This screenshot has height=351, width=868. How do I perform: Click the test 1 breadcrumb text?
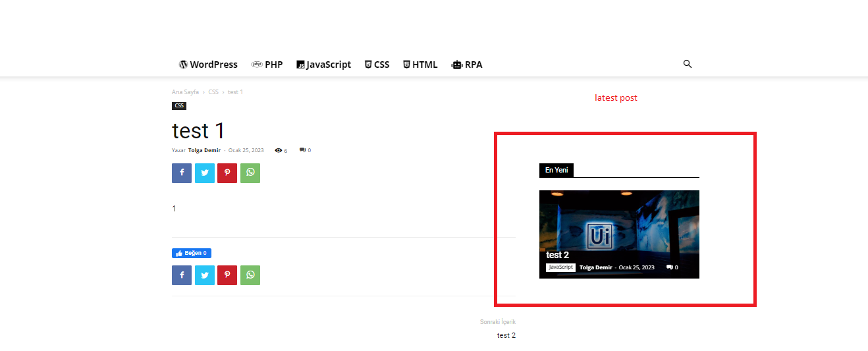[x=235, y=92]
